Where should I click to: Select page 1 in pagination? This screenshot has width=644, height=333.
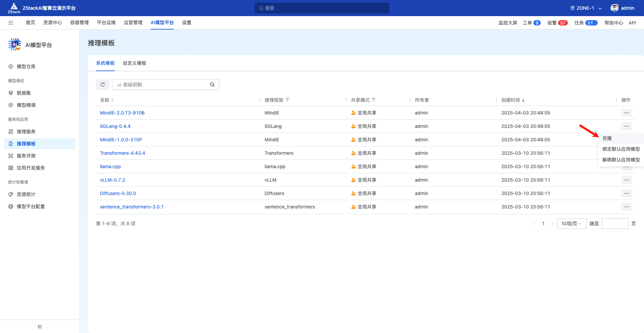[x=543, y=224]
